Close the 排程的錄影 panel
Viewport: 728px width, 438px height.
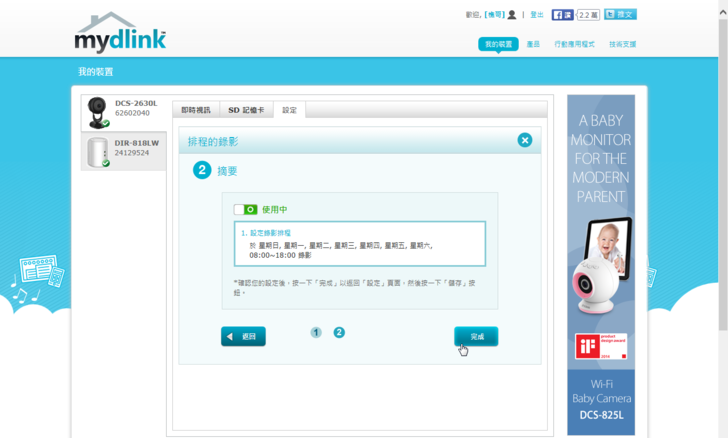(525, 140)
